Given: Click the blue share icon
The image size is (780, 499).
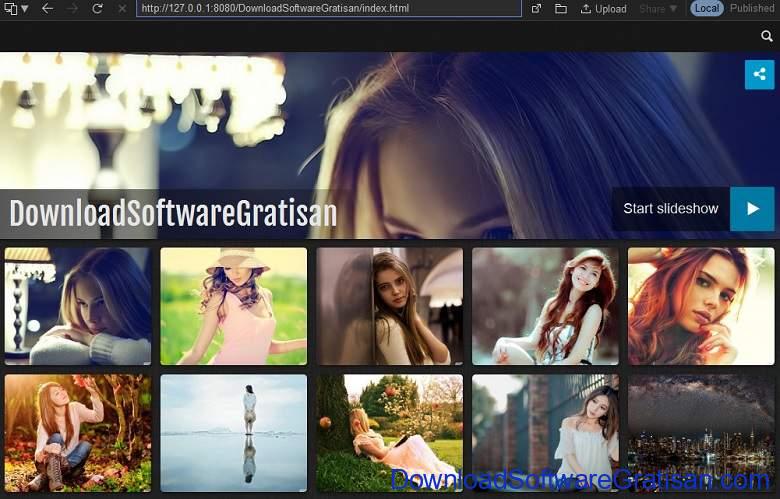Looking at the screenshot, I should (759, 75).
